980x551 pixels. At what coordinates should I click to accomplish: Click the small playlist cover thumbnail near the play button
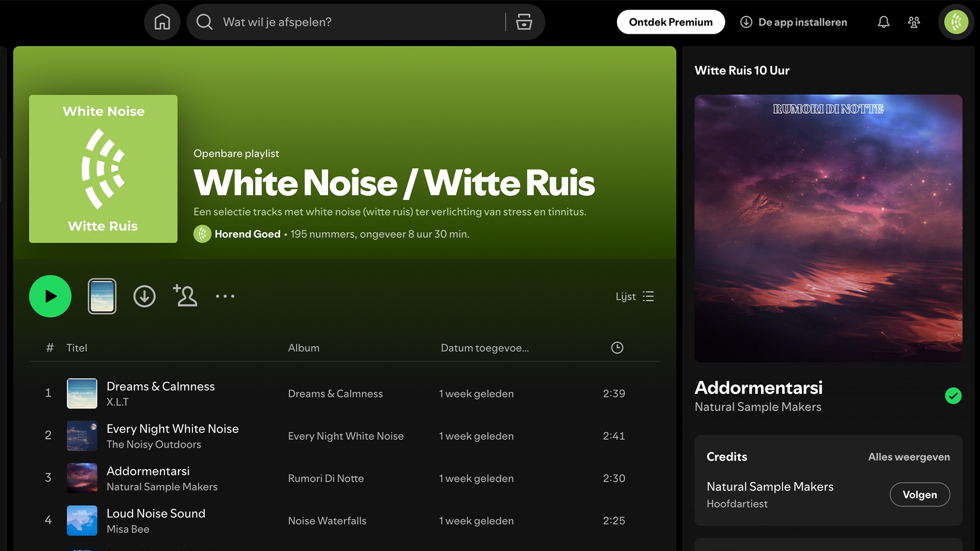102,296
